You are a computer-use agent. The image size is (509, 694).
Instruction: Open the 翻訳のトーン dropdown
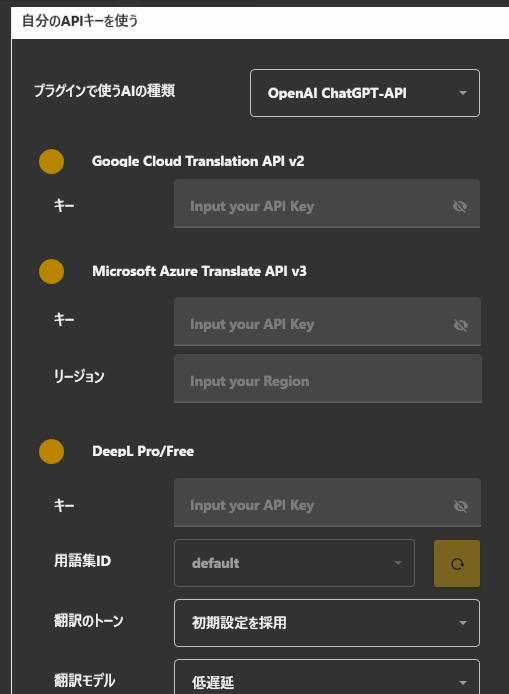coord(327,623)
